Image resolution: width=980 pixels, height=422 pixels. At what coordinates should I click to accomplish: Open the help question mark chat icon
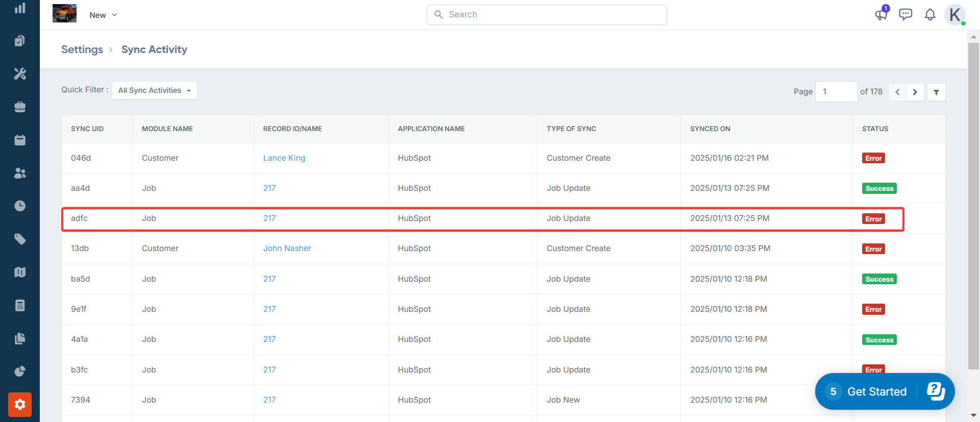click(936, 391)
